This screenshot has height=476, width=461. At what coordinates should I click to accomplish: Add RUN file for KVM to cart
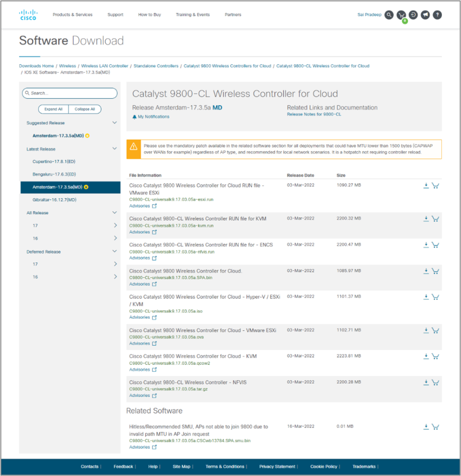point(435,218)
